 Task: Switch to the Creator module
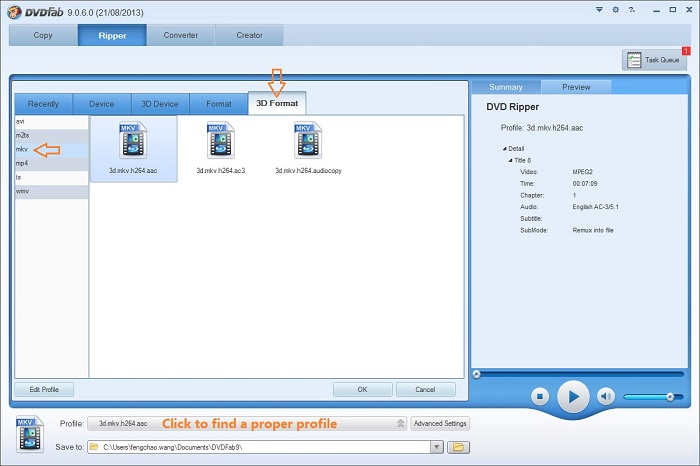tap(250, 35)
